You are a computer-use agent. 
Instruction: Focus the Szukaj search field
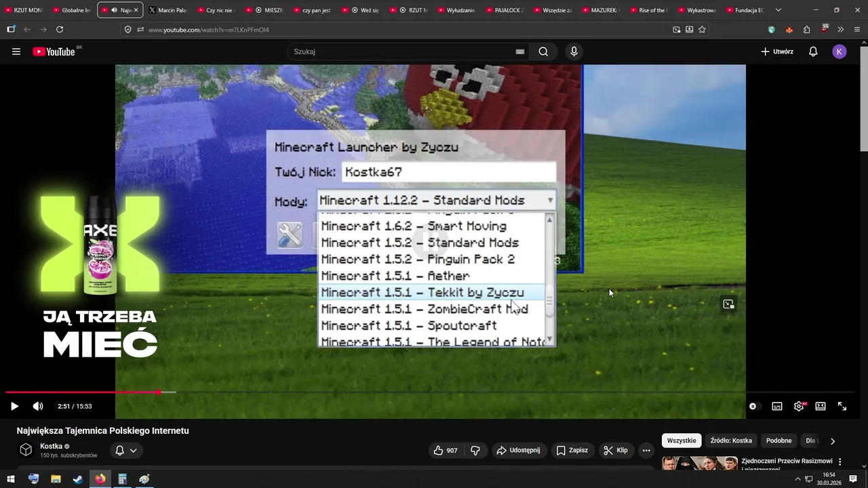tap(400, 52)
